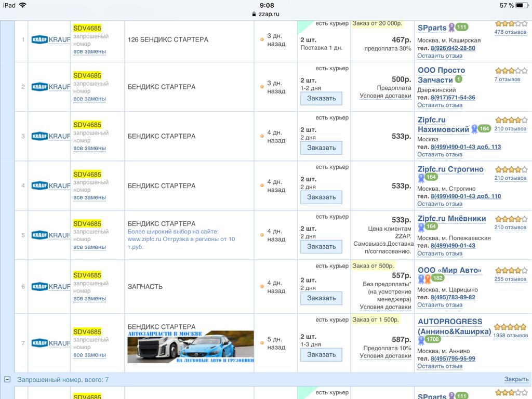The width and height of the screenshot is (532, 399).
Task: Open Условия доставки in the AUTOPROGRESS row
Action: [385, 356]
